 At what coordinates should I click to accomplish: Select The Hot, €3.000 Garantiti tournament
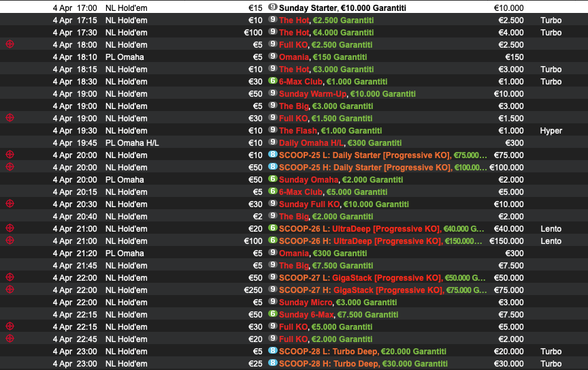[326, 70]
